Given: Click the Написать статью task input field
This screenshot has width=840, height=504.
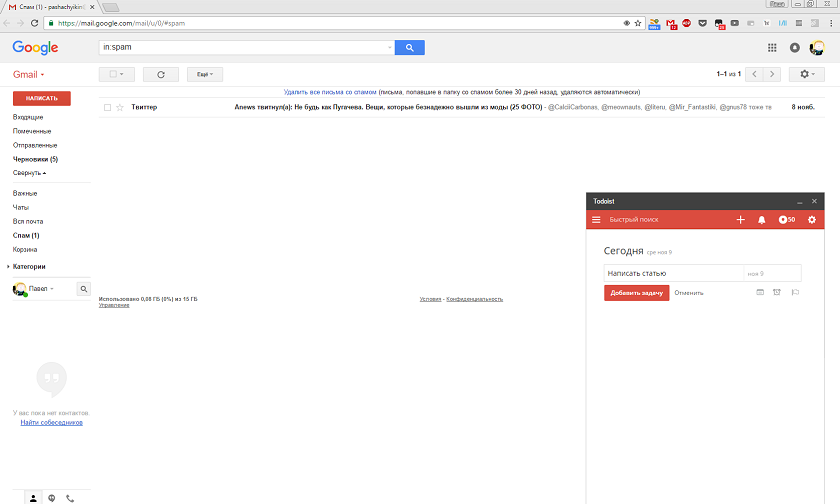Looking at the screenshot, I should (673, 273).
